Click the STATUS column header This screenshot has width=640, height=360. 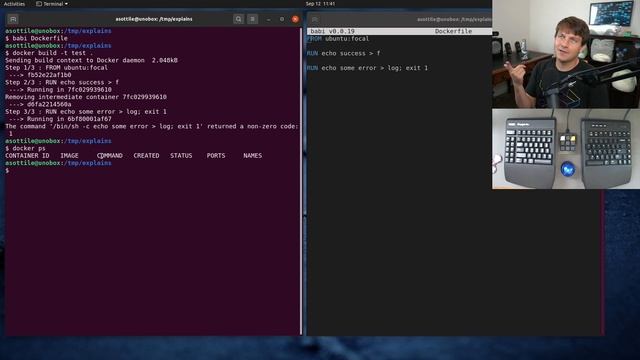click(x=181, y=156)
